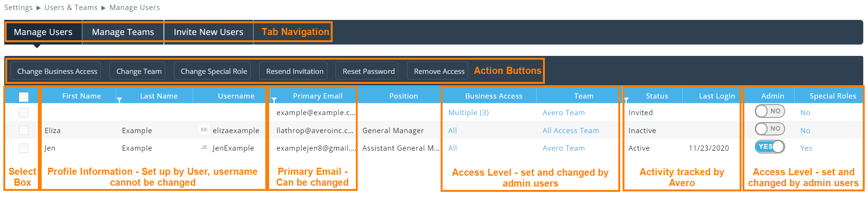
Task: Sort by the Last Login column header
Action: [x=716, y=96]
